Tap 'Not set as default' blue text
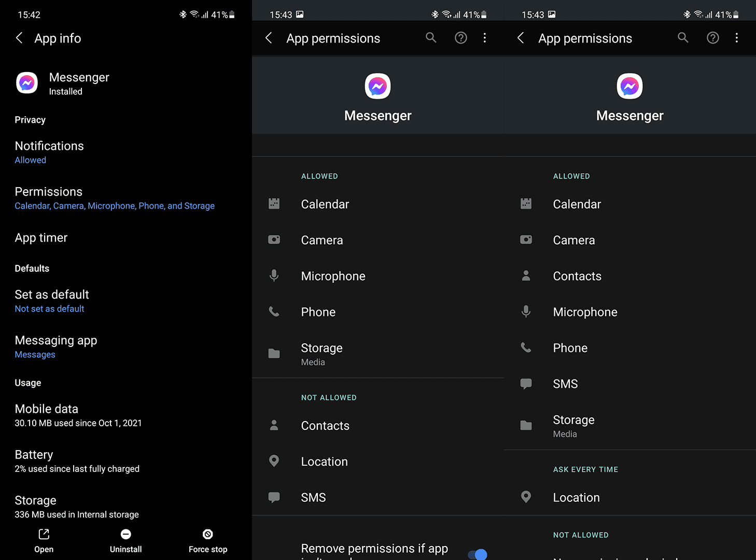 49,309
